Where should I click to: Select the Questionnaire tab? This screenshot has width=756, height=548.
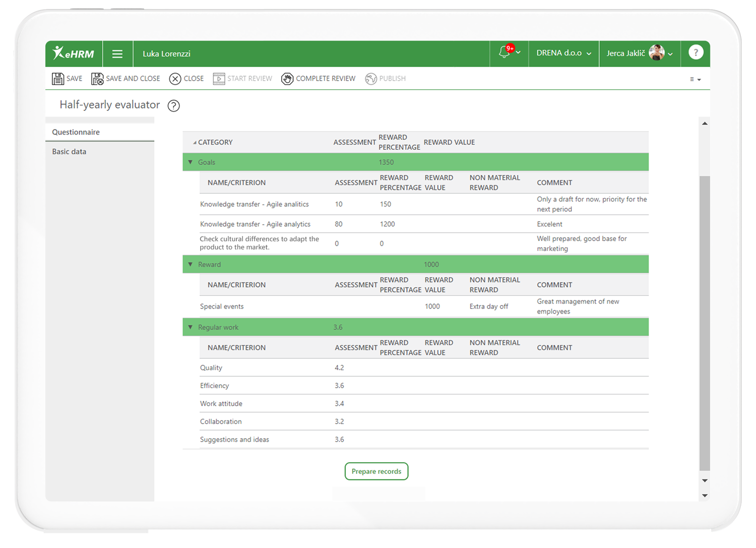76,132
